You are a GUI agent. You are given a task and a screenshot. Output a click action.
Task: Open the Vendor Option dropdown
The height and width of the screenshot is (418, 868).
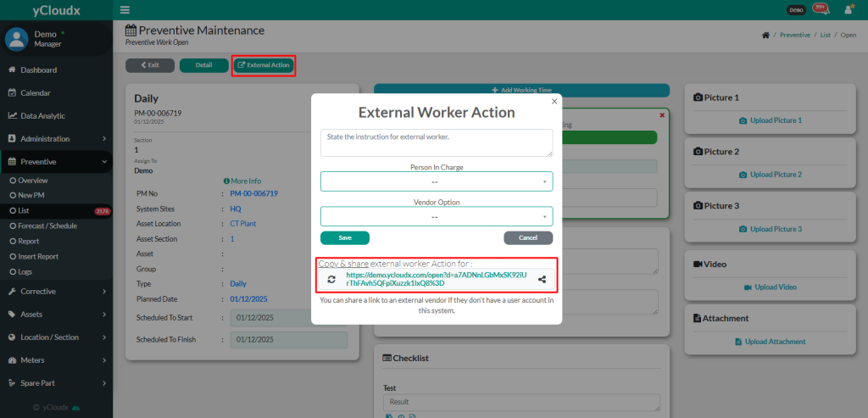(436, 216)
